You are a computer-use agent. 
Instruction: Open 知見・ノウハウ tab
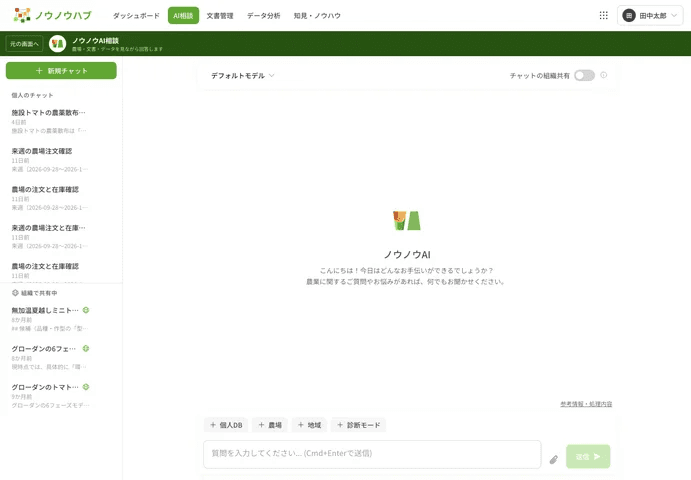[x=317, y=16]
